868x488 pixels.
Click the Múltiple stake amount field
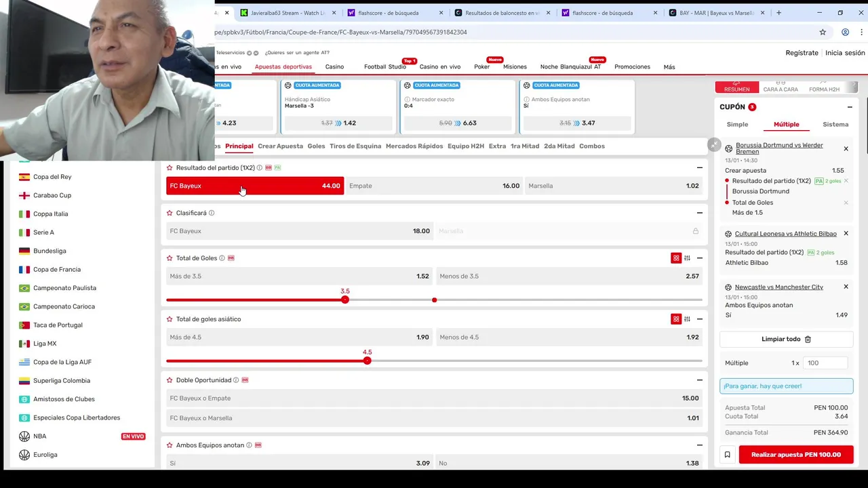click(825, 363)
